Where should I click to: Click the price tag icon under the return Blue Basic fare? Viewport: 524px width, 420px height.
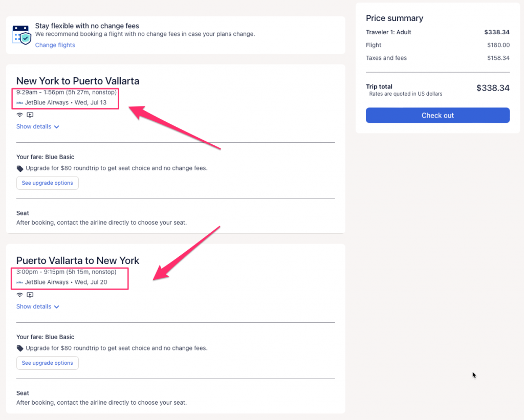tap(20, 348)
